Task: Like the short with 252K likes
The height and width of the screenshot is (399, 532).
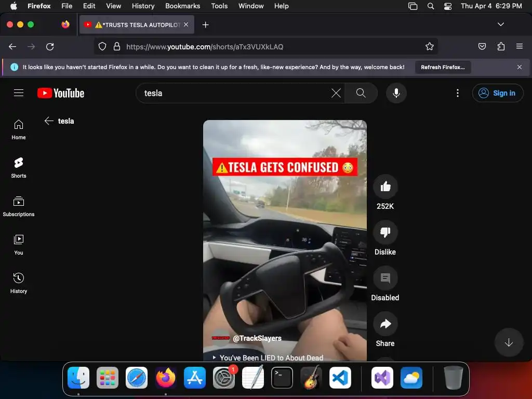Action: [385, 187]
